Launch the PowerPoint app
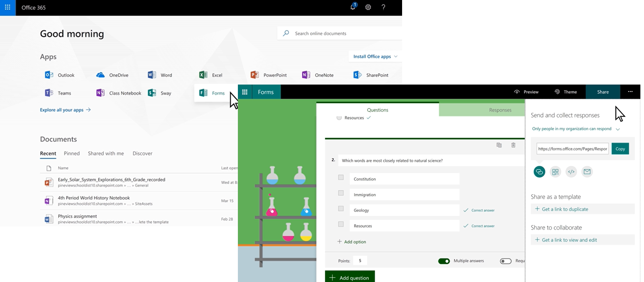This screenshot has width=644, height=282. [268, 75]
